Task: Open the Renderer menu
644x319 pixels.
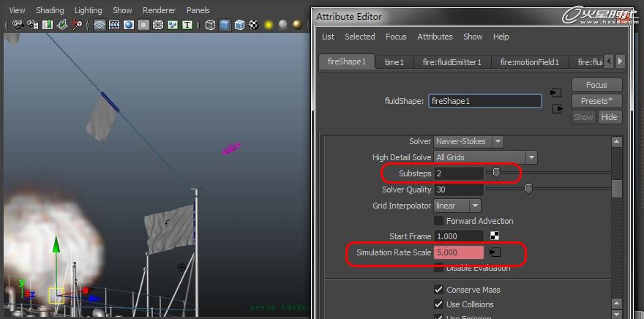Action: 159,10
